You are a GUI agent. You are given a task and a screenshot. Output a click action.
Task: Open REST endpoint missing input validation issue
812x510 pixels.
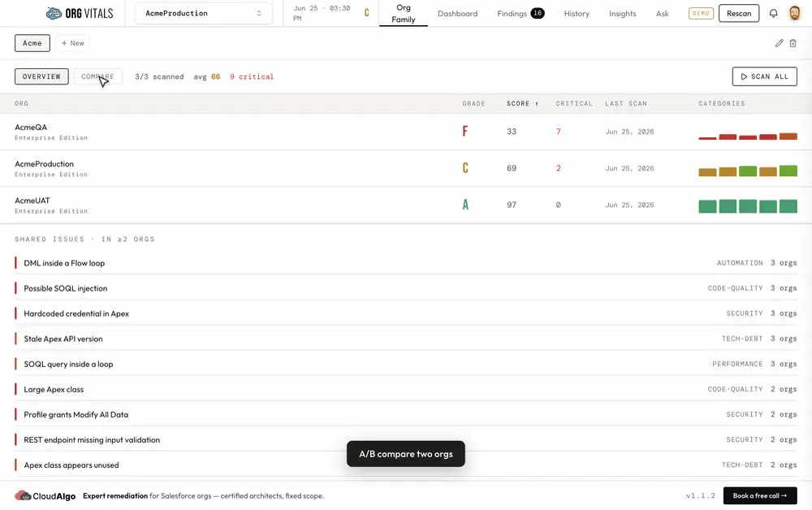[406, 440]
